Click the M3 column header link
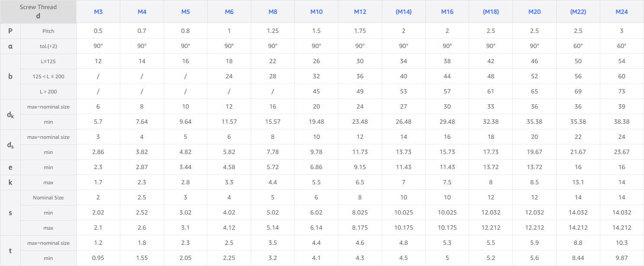This screenshot has height=266, width=644. 98,12
